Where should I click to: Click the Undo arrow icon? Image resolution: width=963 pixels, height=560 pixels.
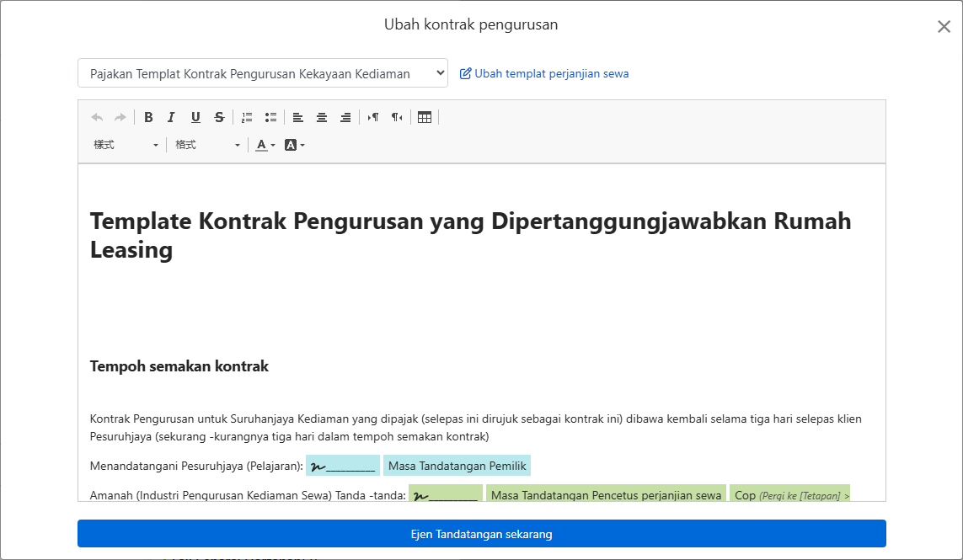click(97, 117)
